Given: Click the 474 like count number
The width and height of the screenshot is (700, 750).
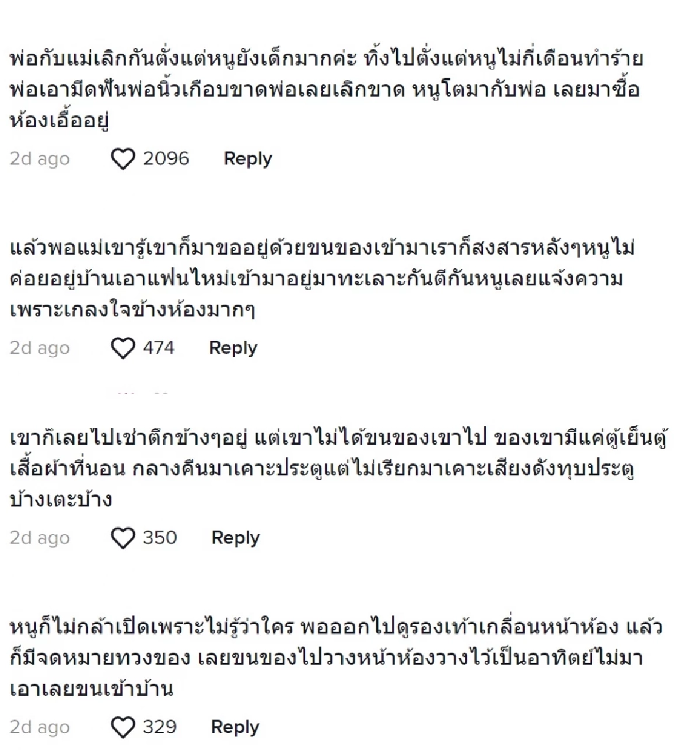Looking at the screenshot, I should pos(158,348).
